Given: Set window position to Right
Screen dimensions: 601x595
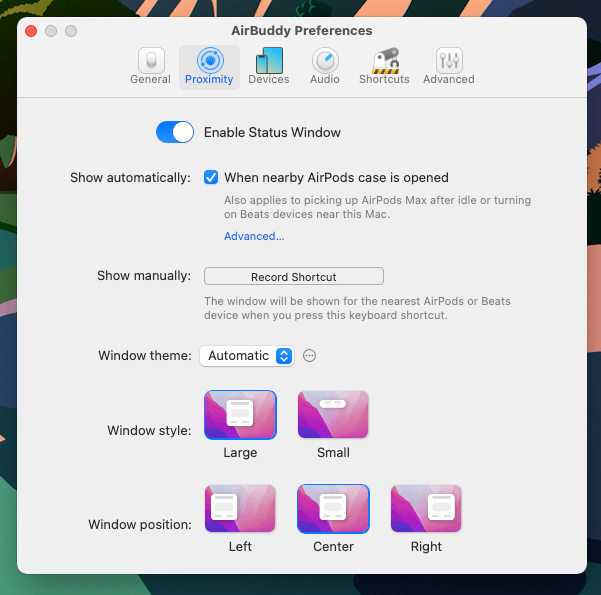Looking at the screenshot, I should coord(426,509).
